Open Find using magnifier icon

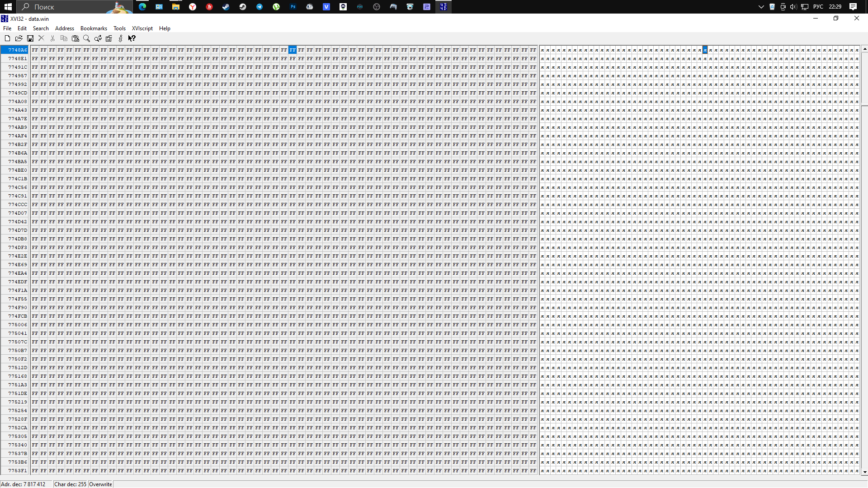tap(86, 39)
